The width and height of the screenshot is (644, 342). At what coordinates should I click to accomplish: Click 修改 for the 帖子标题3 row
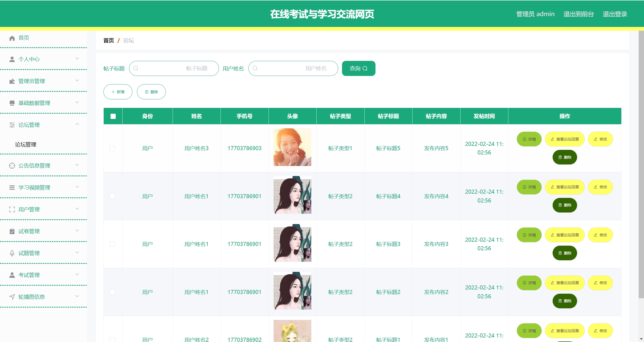pyautogui.click(x=600, y=235)
